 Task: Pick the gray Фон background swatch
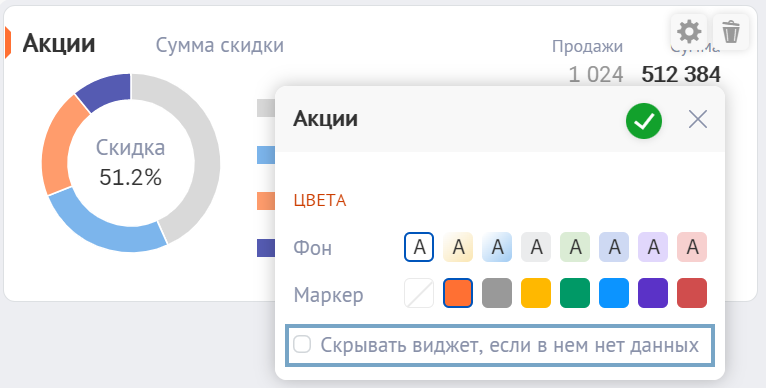(536, 247)
